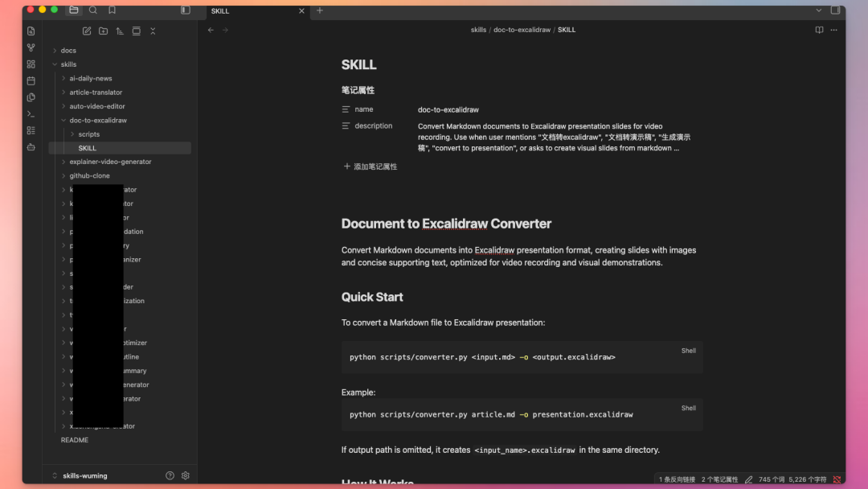This screenshot has height=489, width=868.
Task: Open help via question mark icon
Action: tap(170, 475)
